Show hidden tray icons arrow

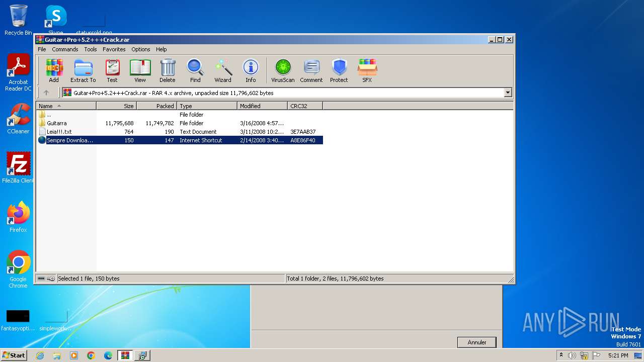[x=561, y=355]
